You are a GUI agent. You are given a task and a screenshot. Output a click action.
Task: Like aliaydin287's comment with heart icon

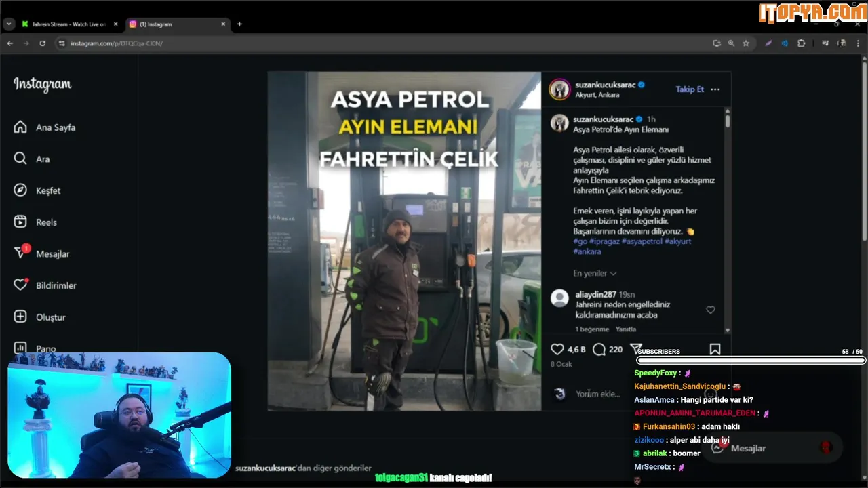[711, 310]
